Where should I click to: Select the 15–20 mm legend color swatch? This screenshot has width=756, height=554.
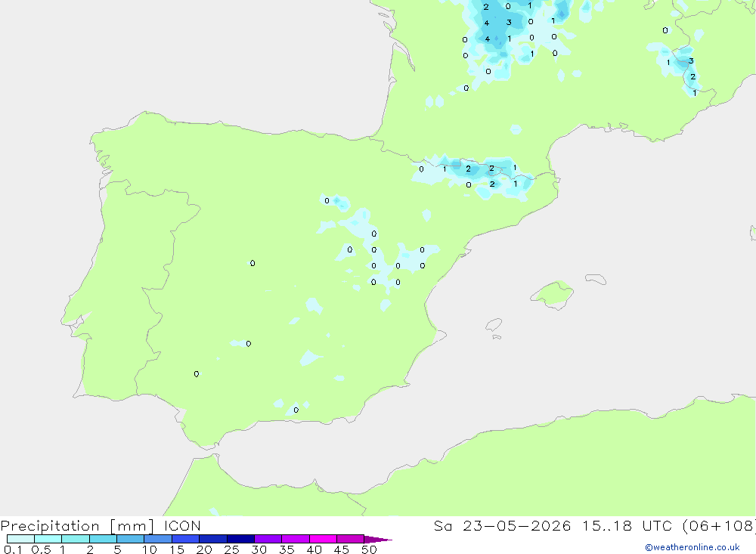coord(185,539)
